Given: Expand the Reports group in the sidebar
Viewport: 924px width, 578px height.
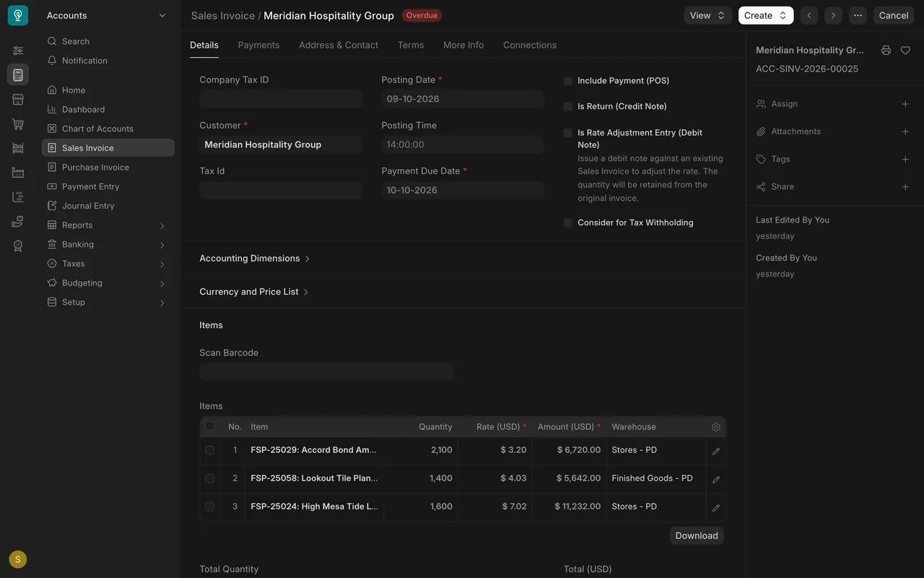Looking at the screenshot, I should pos(108,225).
